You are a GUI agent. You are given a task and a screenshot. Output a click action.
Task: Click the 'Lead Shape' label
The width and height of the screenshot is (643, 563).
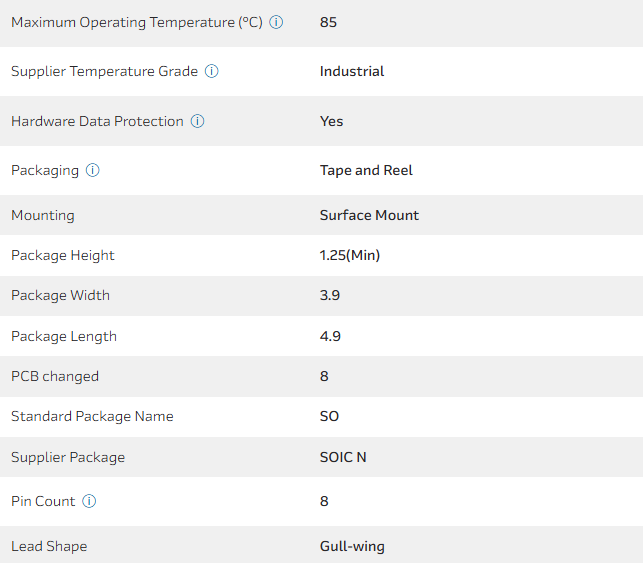49,546
